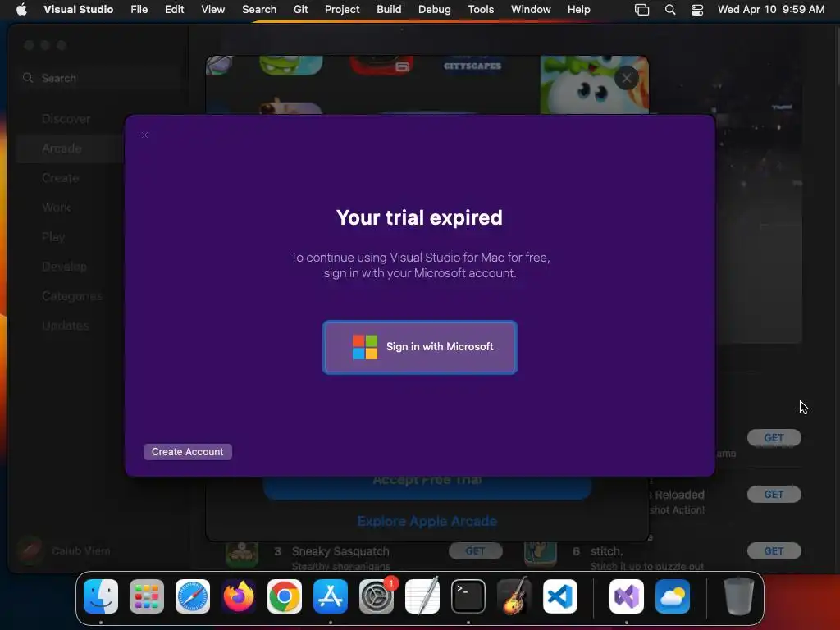
Task: Click GET button for stitch.
Action: [774, 550]
